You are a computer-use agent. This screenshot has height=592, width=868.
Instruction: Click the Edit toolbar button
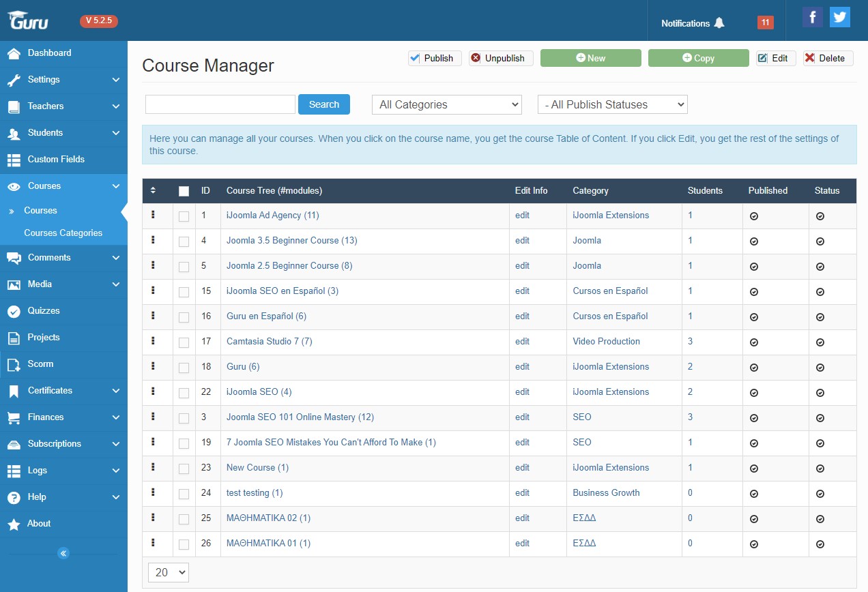(x=776, y=58)
